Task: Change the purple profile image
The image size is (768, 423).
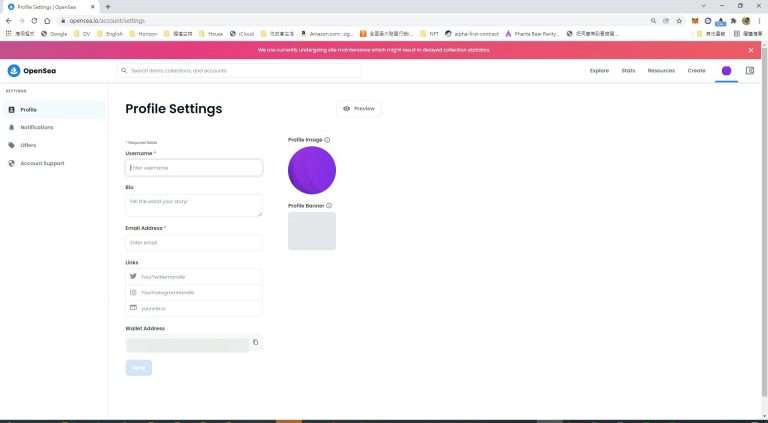Action: point(312,170)
